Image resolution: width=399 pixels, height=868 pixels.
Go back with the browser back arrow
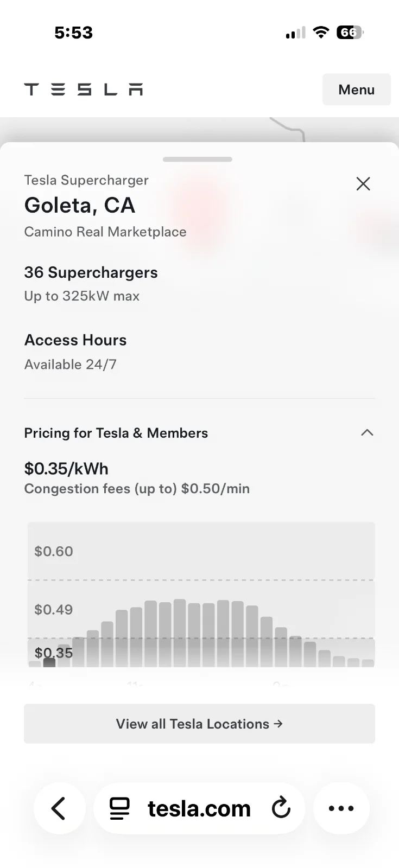coord(59,808)
